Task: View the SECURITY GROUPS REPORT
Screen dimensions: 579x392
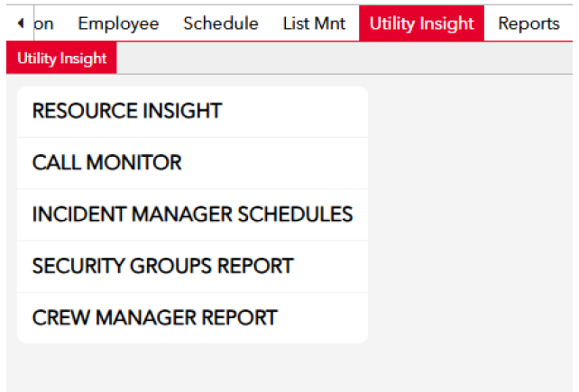Action: pyautogui.click(x=192, y=266)
